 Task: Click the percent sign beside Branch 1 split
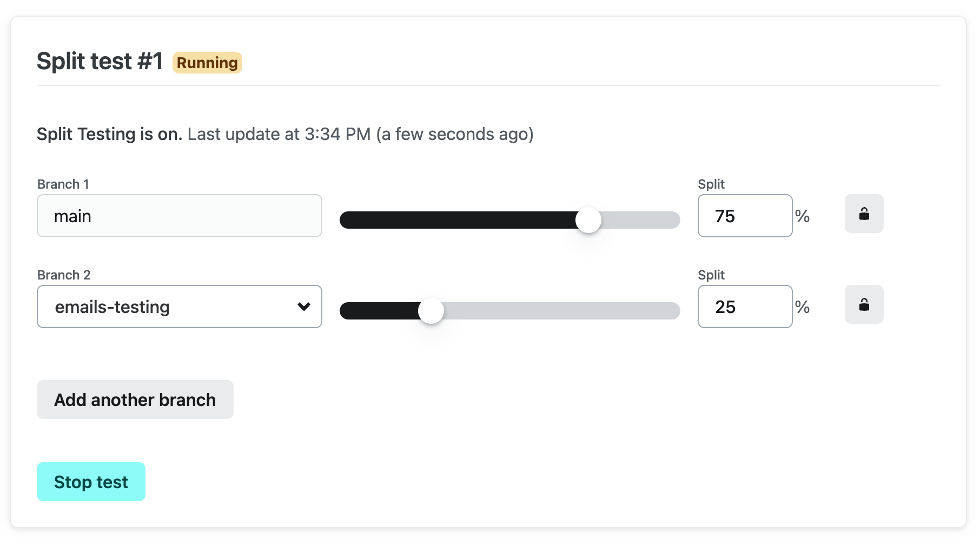click(802, 216)
